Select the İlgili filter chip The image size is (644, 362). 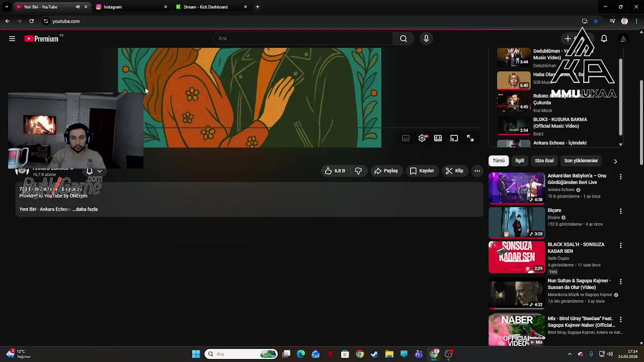point(520,161)
